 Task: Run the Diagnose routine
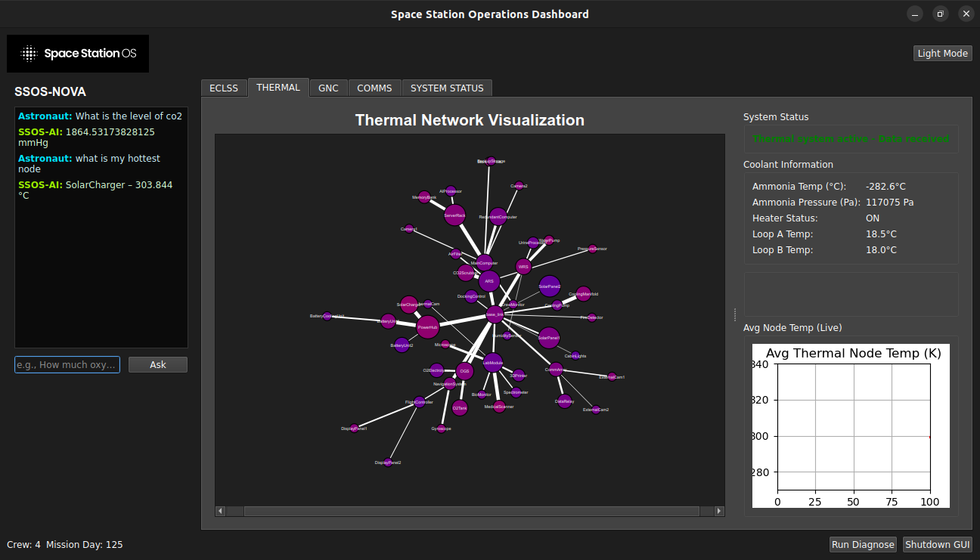tap(863, 544)
